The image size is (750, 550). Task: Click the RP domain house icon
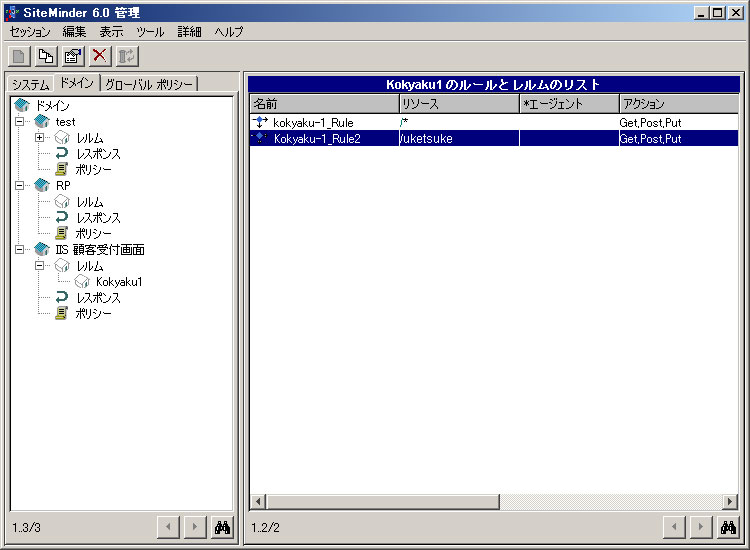pyautogui.click(x=42, y=185)
